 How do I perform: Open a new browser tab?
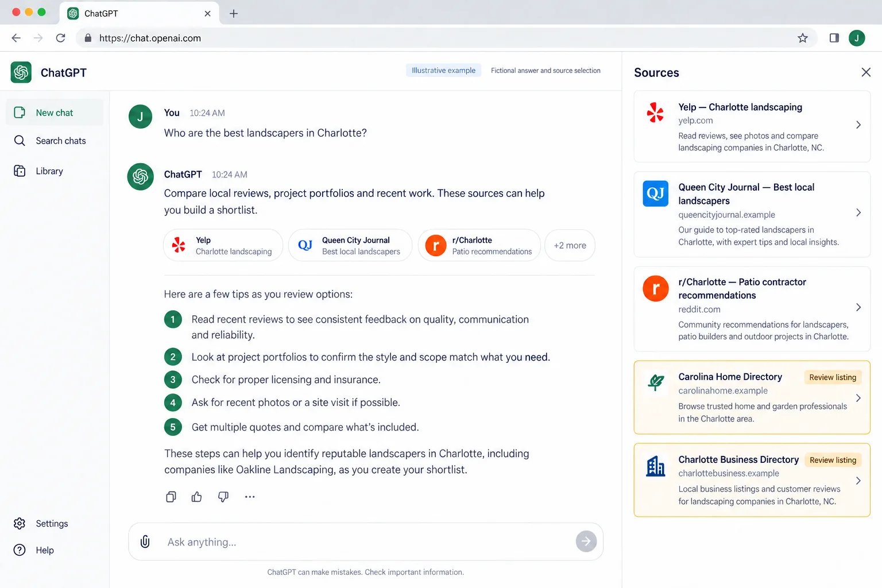[x=233, y=13]
